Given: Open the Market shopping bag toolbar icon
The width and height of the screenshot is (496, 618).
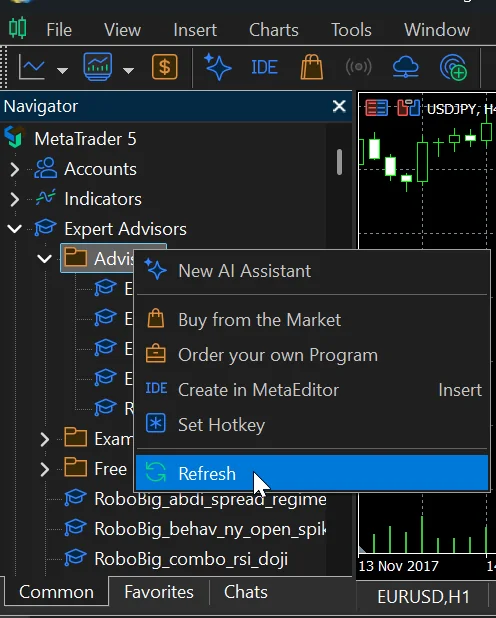Looking at the screenshot, I should 312,67.
